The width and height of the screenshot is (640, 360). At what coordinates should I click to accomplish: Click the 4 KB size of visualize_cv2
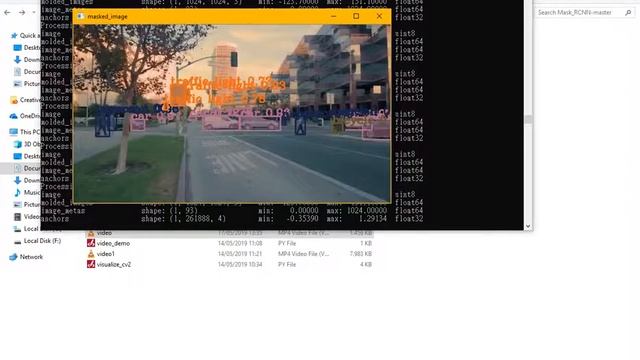pos(365,264)
